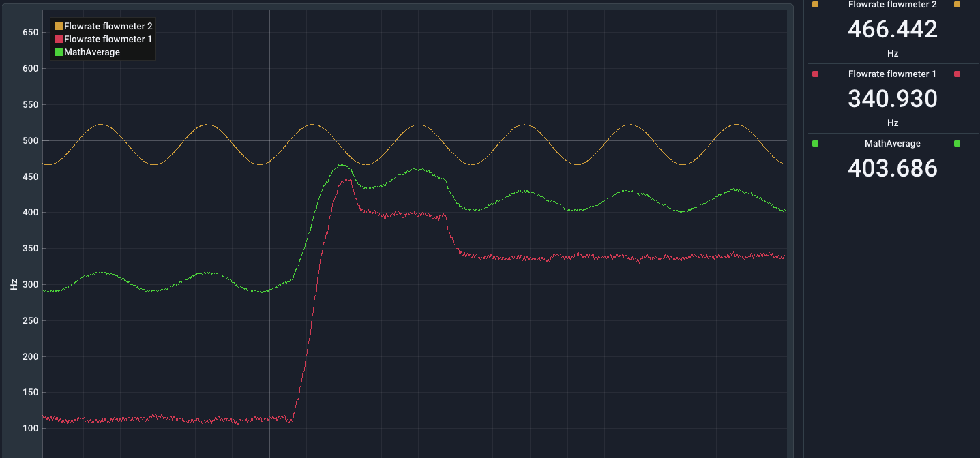Viewport: 980px width, 458px height.
Task: Click the 340.930 stat value
Action: tap(893, 100)
